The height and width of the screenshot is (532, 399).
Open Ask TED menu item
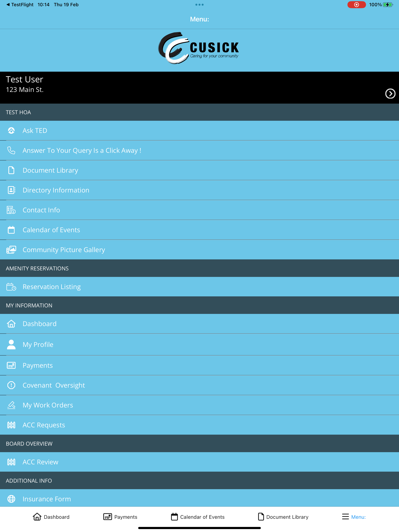pyautogui.click(x=199, y=131)
